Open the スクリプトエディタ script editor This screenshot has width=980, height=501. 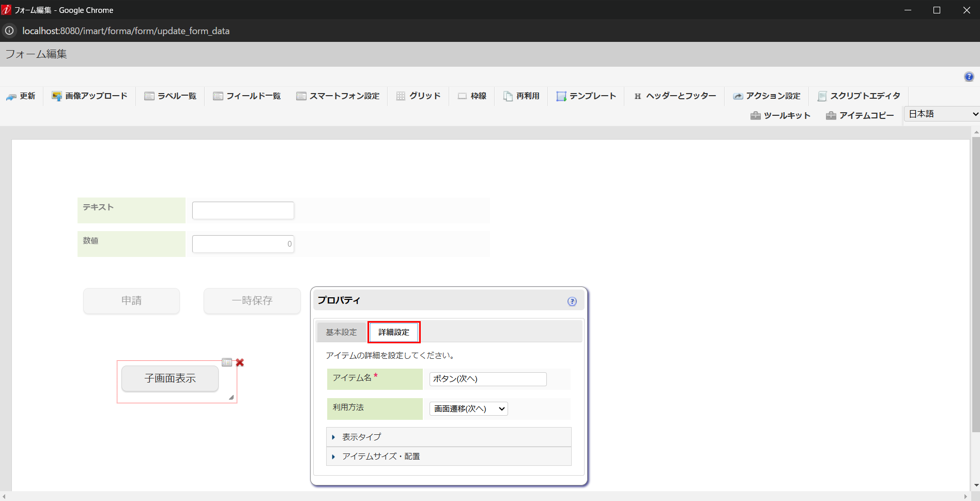point(858,96)
